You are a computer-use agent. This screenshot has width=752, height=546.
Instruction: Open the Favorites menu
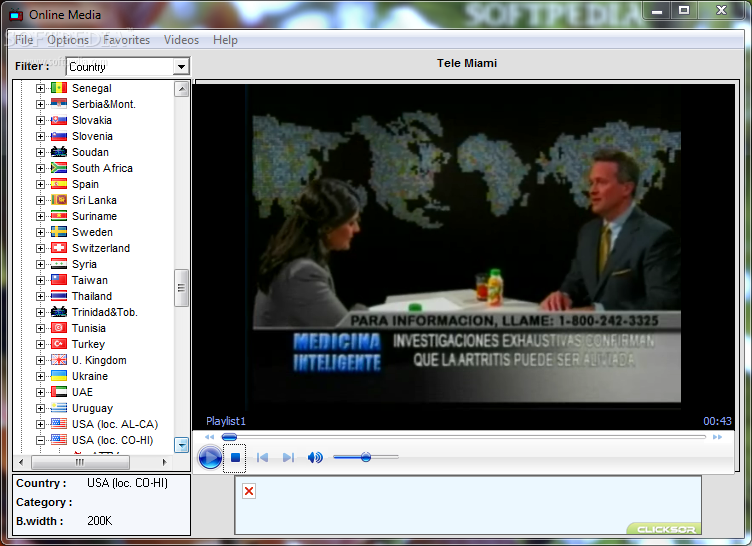(x=127, y=40)
